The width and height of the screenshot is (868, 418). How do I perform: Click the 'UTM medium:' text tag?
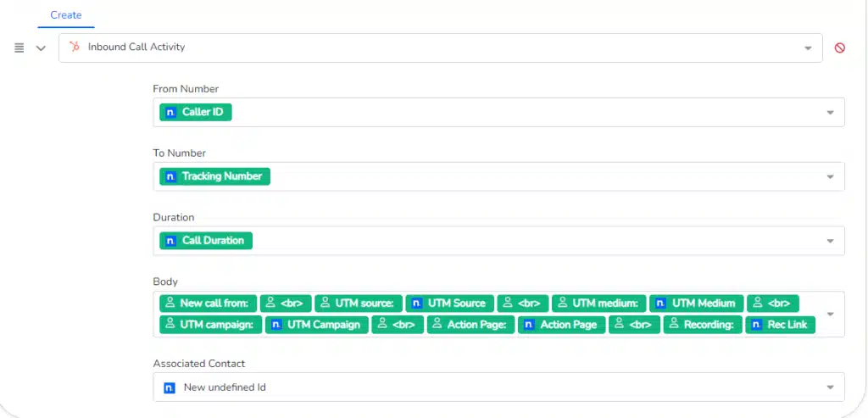[x=598, y=303]
